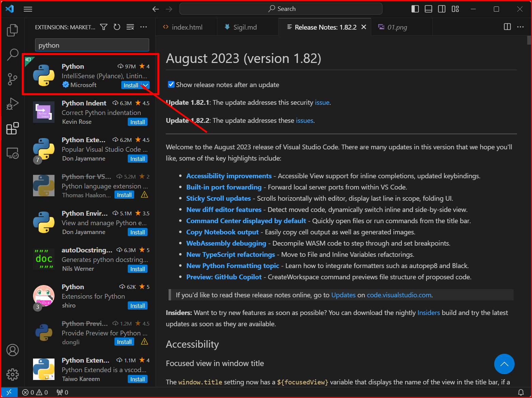
Task: Select the Extensions view icon
Action: pyautogui.click(x=13, y=128)
